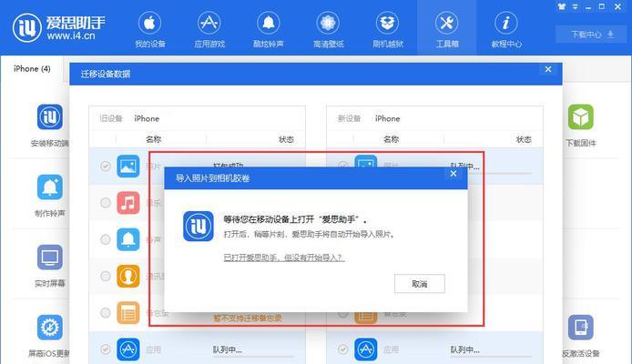Viewport: 632px width, 364px height.
Task: Toggle old device music checkbox
Action: click(106, 203)
